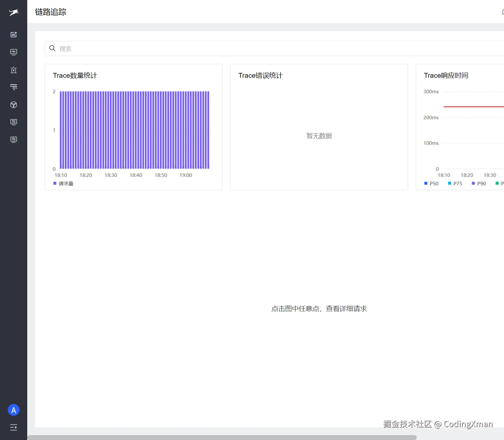504x440 pixels.
Task: Click the search magnifier icon
Action: pos(52,48)
